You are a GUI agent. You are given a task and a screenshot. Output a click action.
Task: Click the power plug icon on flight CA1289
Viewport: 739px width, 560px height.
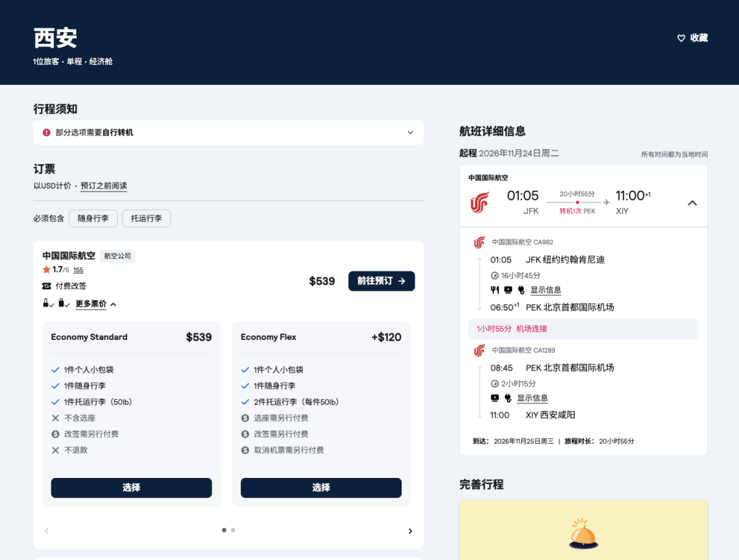(508, 399)
